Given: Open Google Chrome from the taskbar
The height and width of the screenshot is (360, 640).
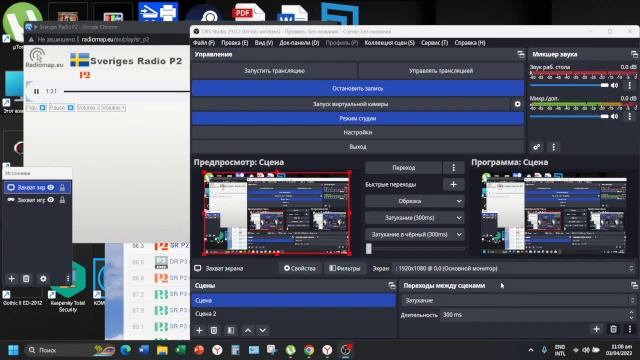Looking at the screenshot, I should coord(309,350).
